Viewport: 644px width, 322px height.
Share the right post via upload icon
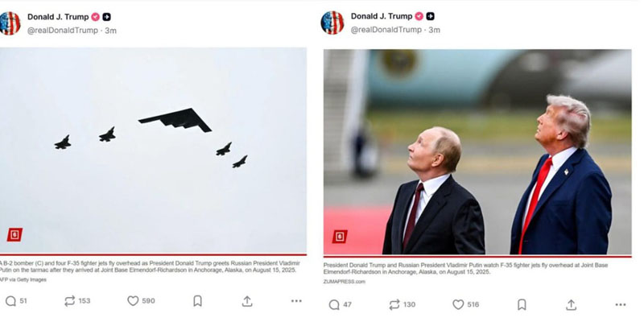coord(571,304)
